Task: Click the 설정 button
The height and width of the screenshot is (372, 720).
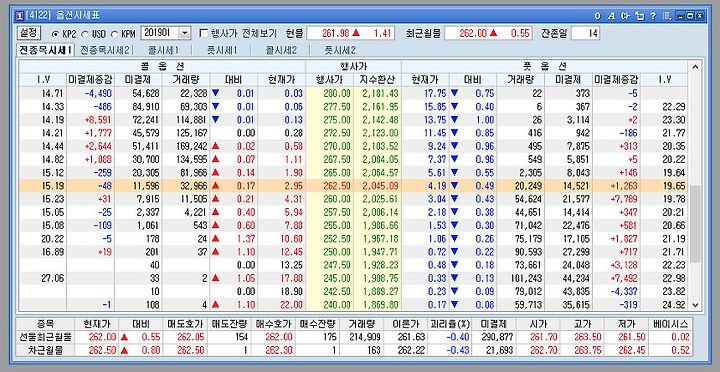Action: point(29,33)
